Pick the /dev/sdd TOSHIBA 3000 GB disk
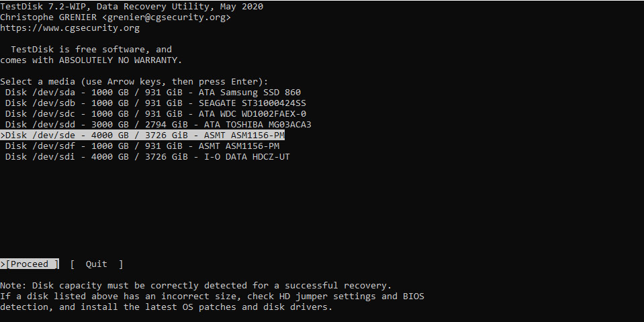Image resolution: width=644 pixels, height=322 pixels. tap(158, 125)
